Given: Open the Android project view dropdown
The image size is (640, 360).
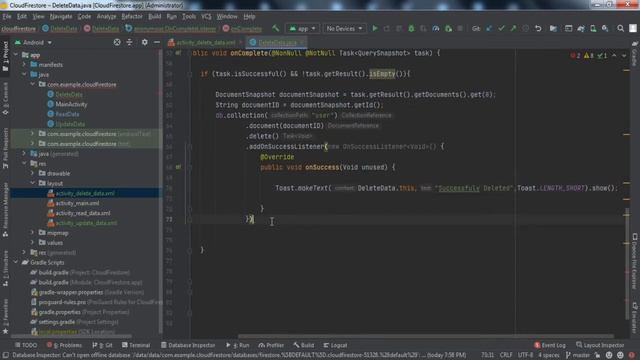Looking at the screenshot, I should pyautogui.click(x=33, y=42).
